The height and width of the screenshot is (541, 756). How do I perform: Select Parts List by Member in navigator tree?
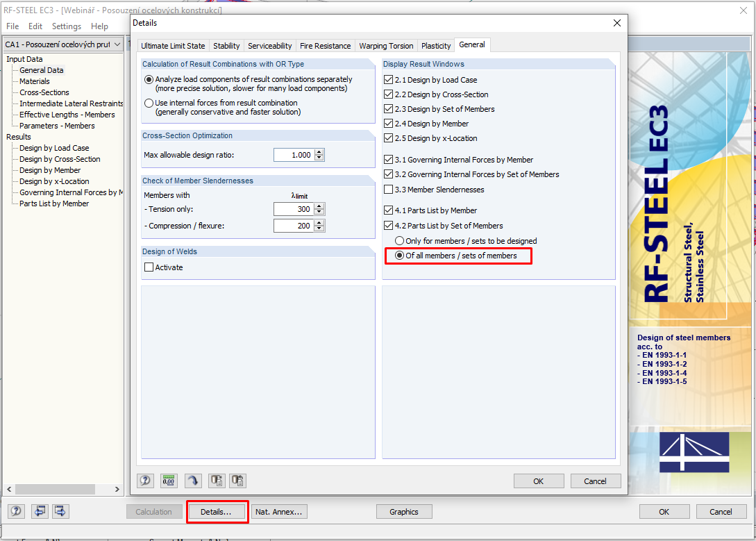(x=53, y=203)
